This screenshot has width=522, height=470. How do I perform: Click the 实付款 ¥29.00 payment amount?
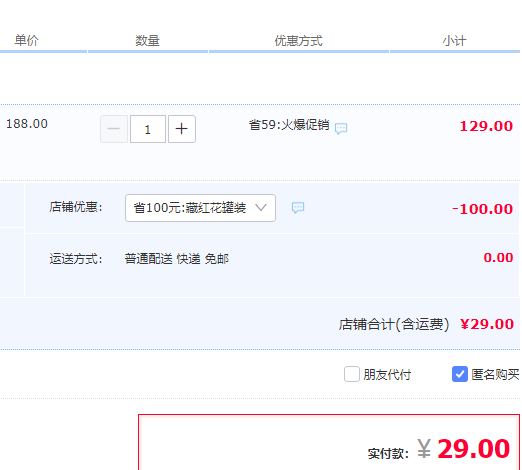coord(463,449)
